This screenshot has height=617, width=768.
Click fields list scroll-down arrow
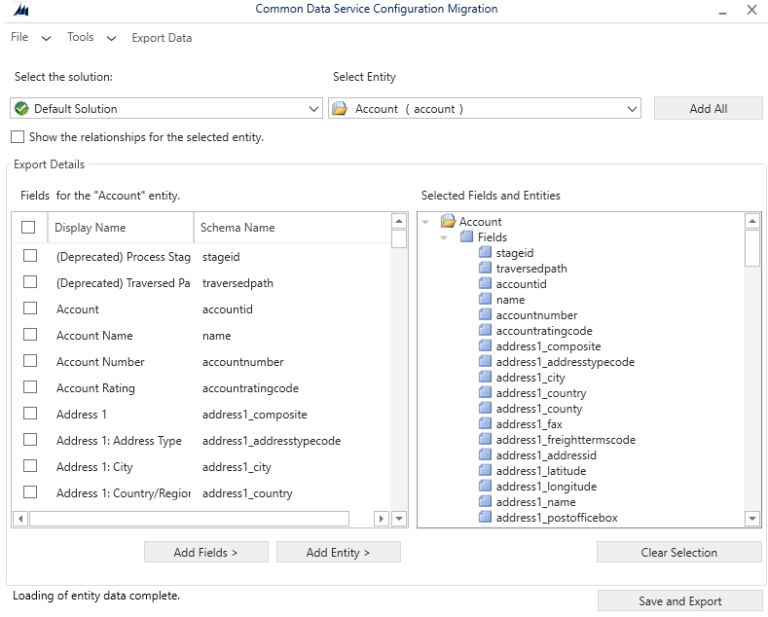[399, 518]
